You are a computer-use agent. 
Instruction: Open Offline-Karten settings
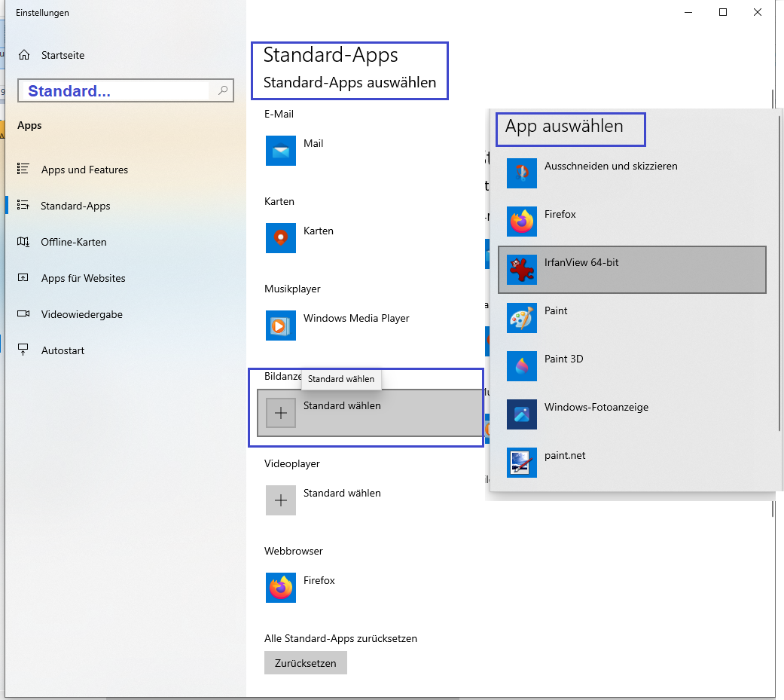pos(126,242)
